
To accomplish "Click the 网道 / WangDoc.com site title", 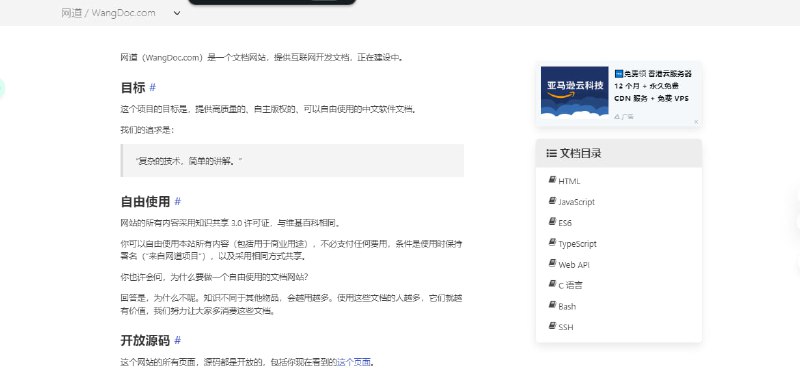I will coord(108,13).
